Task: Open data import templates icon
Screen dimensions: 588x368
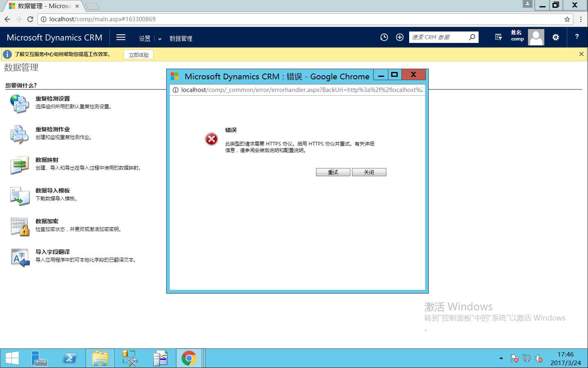Action: click(20, 196)
